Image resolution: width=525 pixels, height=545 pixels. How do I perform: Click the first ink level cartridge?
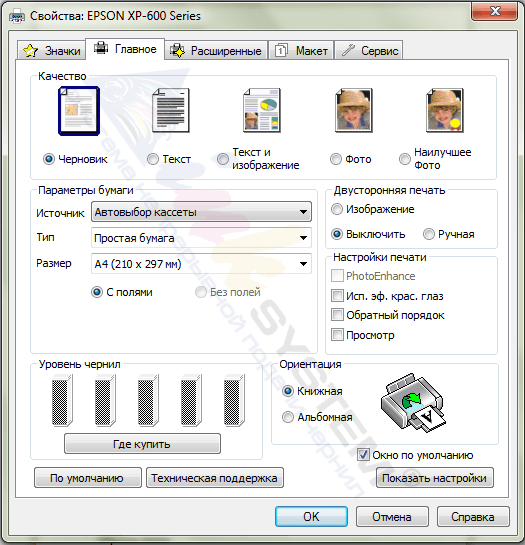click(62, 400)
